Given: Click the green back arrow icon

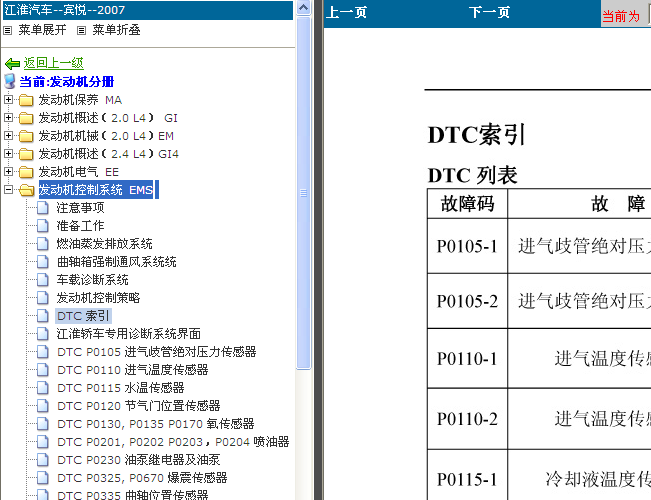Looking at the screenshot, I should pos(12,64).
